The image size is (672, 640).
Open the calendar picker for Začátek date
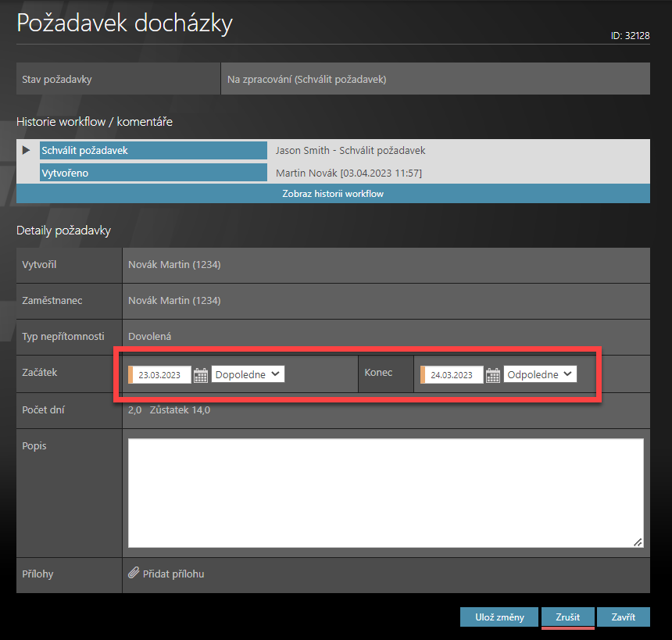(201, 375)
